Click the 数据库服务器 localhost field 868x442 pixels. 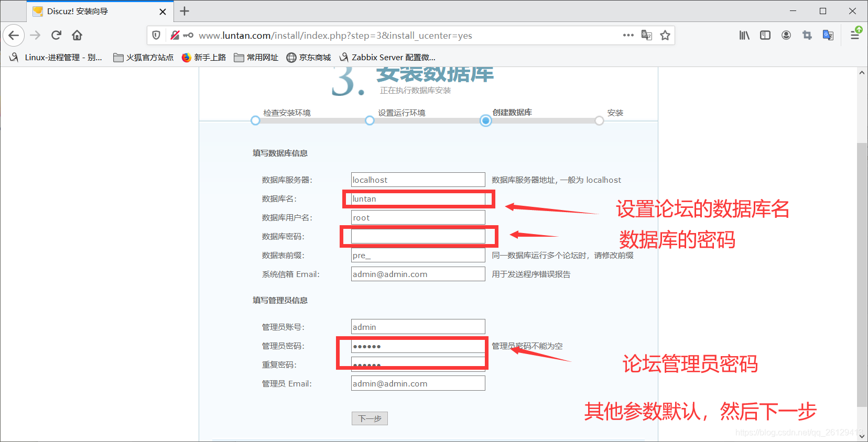coord(418,180)
